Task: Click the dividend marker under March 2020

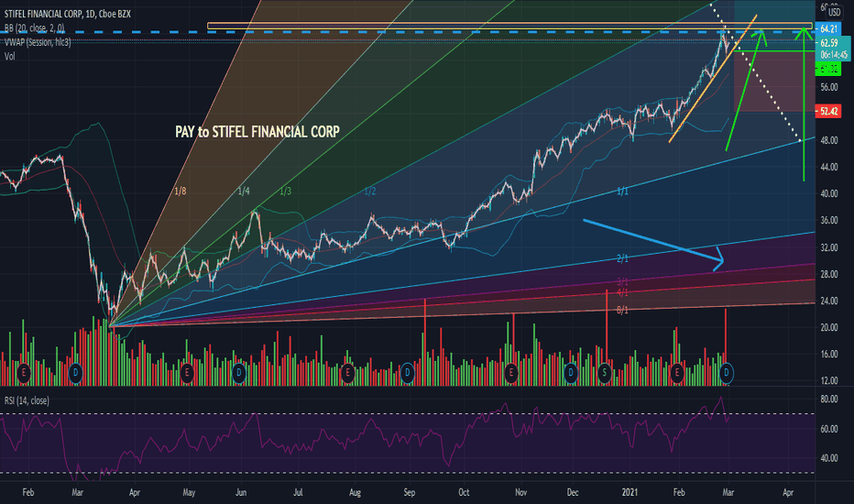Action: click(x=76, y=373)
